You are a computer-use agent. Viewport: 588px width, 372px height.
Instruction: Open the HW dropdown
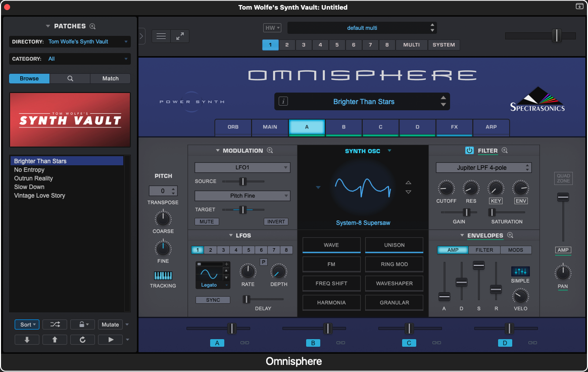272,28
